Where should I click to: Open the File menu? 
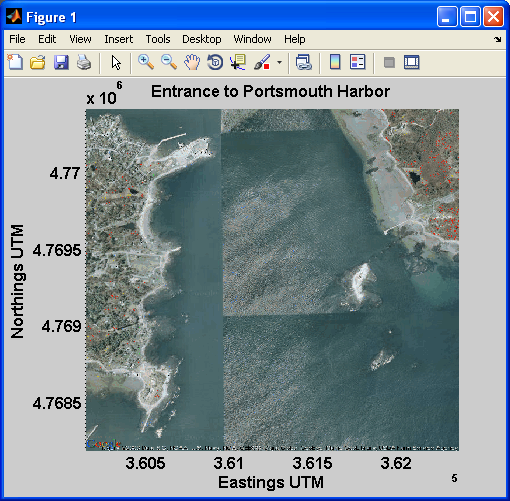coord(17,39)
